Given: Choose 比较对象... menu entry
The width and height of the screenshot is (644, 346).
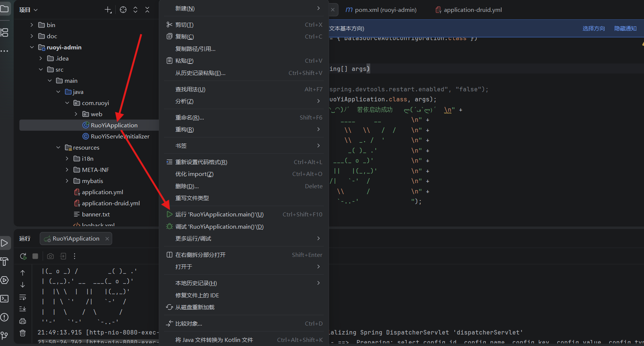Looking at the screenshot, I should tap(244, 323).
